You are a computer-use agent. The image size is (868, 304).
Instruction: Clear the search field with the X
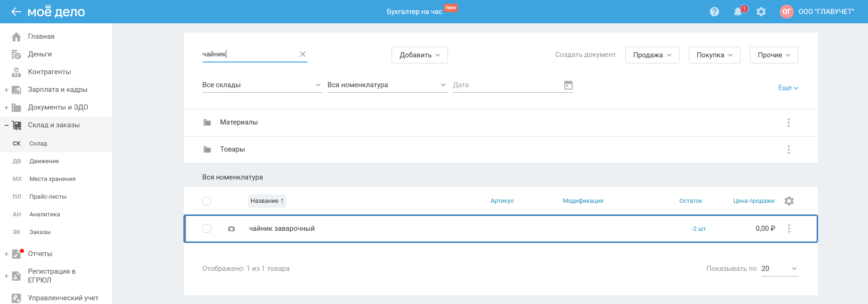[303, 54]
